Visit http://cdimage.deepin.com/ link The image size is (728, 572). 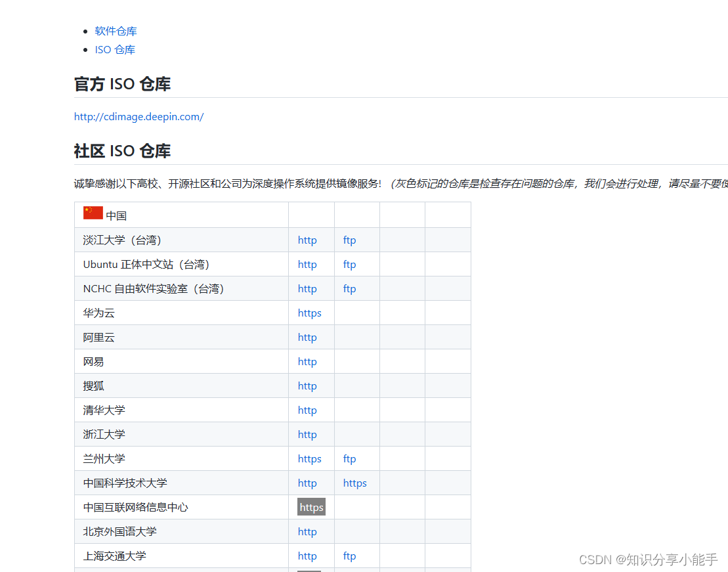[x=139, y=117]
